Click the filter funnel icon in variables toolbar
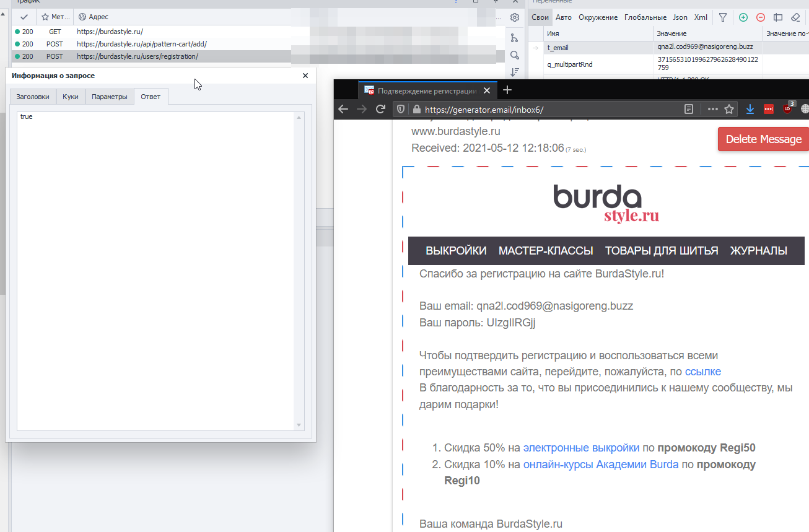 point(723,17)
